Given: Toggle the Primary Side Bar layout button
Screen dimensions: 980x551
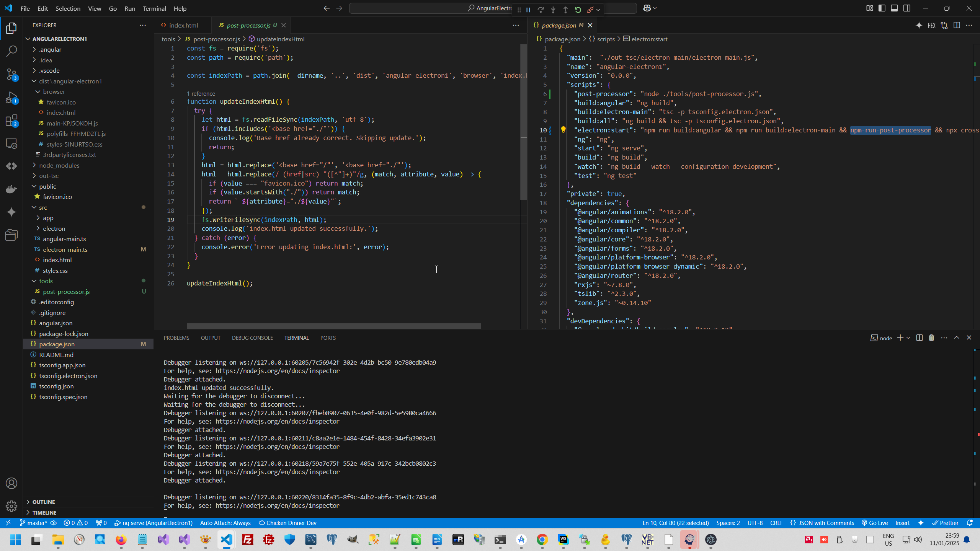Looking at the screenshot, I should [x=882, y=8].
